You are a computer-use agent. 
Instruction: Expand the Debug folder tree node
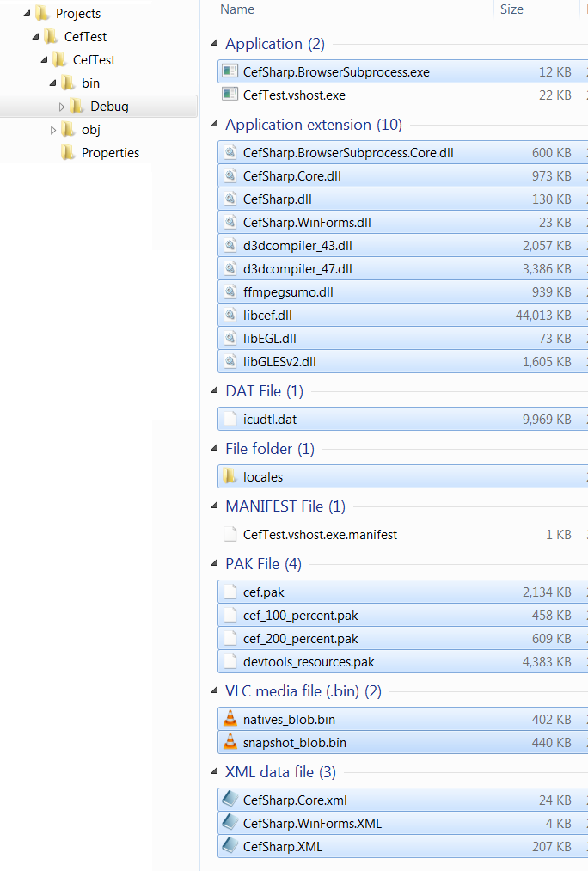pos(62,107)
